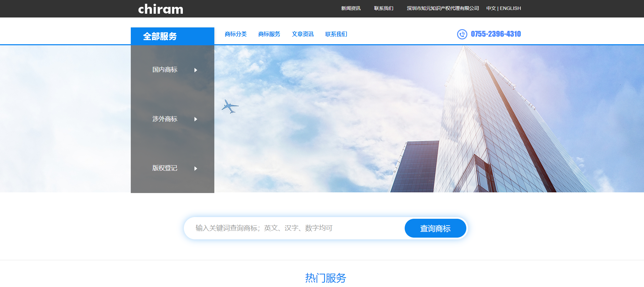644x287 pixels.
Task: Click 联系我们 in the dark top bar
Action: 383,8
